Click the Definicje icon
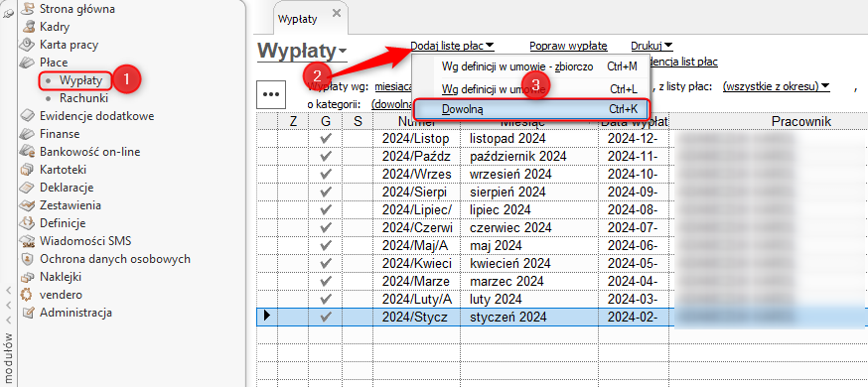 (x=27, y=223)
